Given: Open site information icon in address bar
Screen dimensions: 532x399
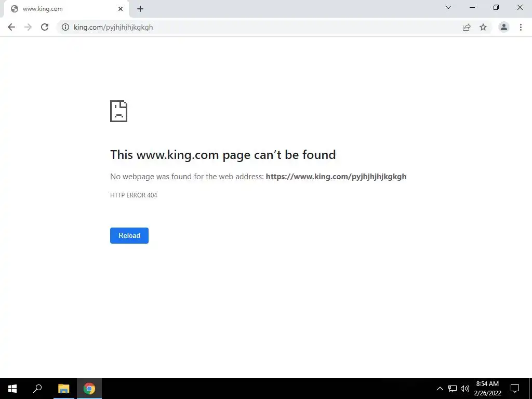Looking at the screenshot, I should tap(65, 27).
